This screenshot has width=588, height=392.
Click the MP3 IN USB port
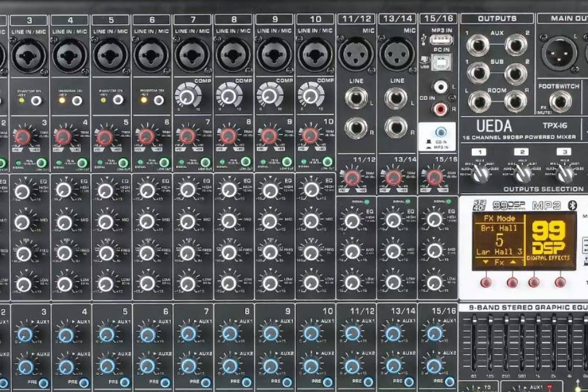(440, 40)
